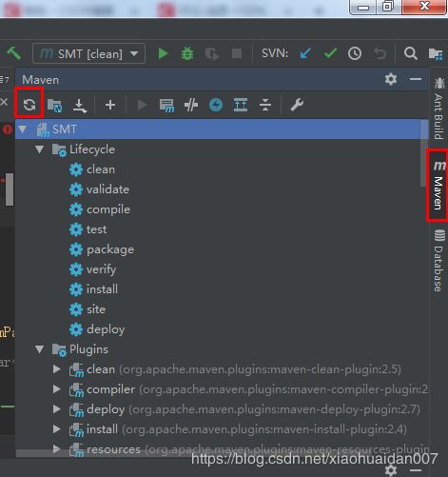Open the SMT [clean] run configuration dropdown
Screen dimensions: 448x477
coord(88,53)
